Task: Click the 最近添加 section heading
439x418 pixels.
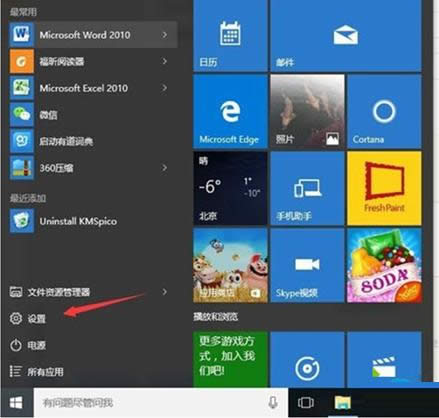Action: (28, 198)
